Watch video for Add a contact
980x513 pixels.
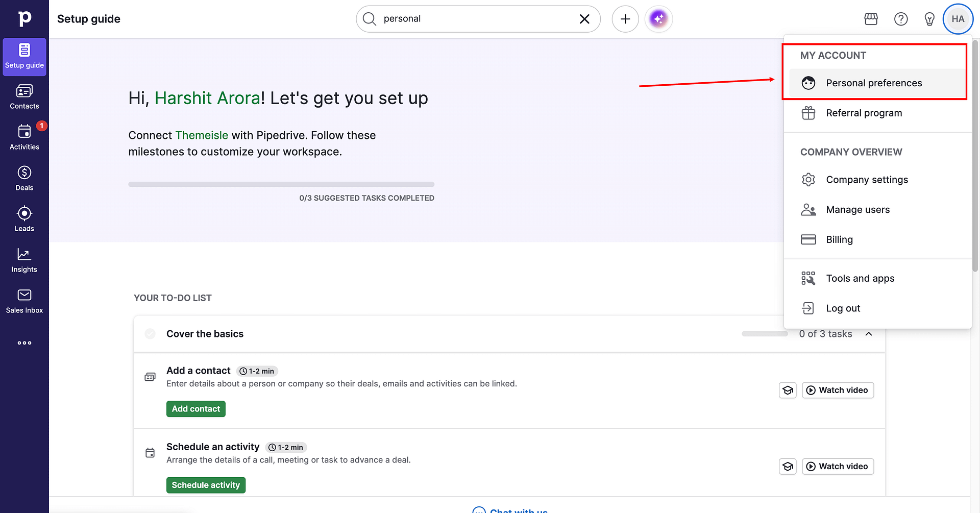click(x=838, y=390)
